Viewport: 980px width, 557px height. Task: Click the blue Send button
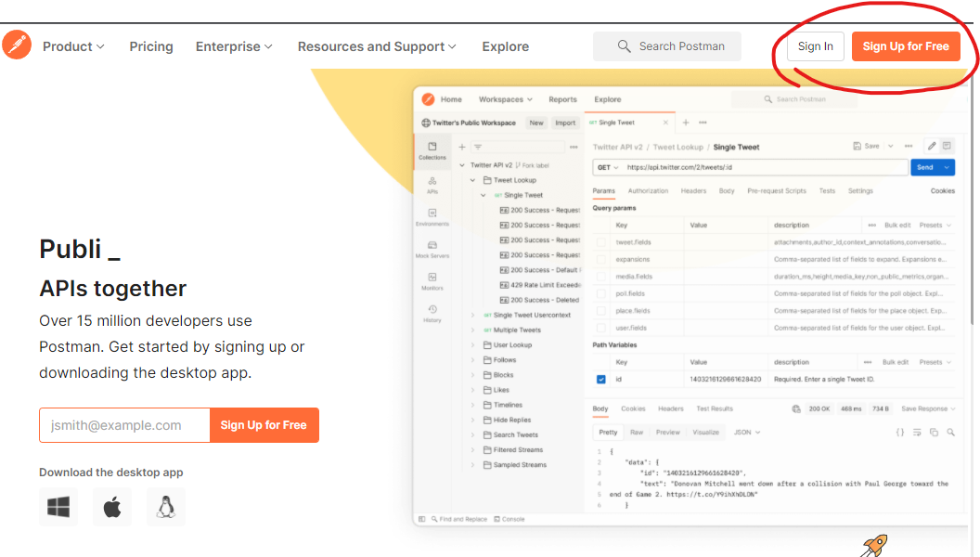click(925, 167)
